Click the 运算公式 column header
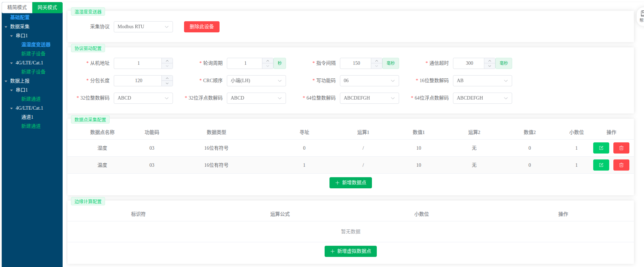This screenshot has height=267, width=644. 280,214
